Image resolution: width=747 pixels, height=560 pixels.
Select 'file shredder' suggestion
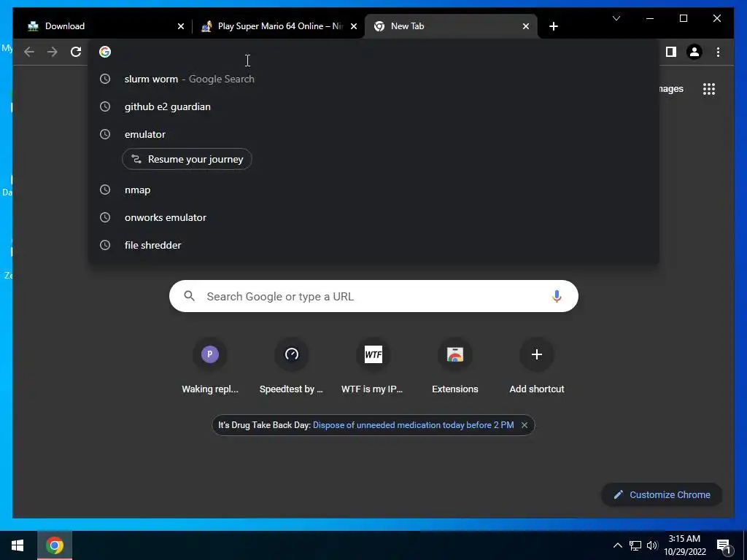point(374,245)
